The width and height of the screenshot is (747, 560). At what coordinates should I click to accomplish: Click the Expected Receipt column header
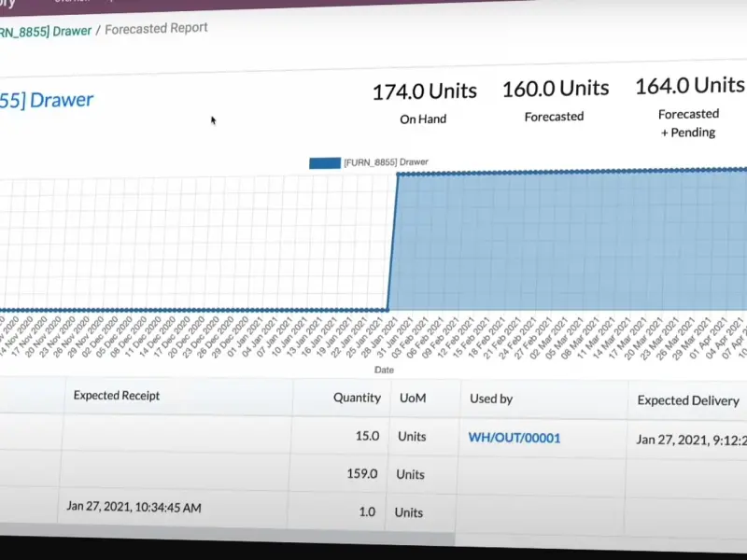(x=117, y=396)
